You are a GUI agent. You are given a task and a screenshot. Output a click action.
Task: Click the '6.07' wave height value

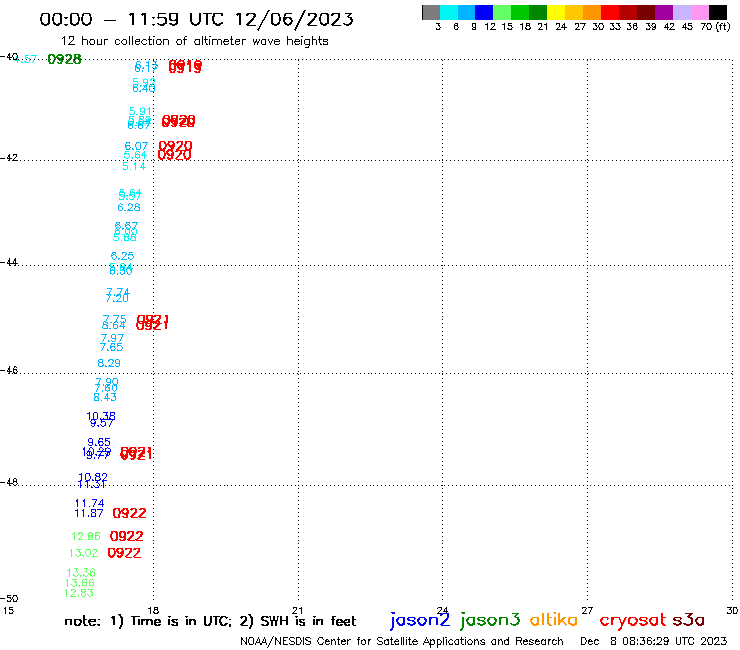pyautogui.click(x=136, y=146)
